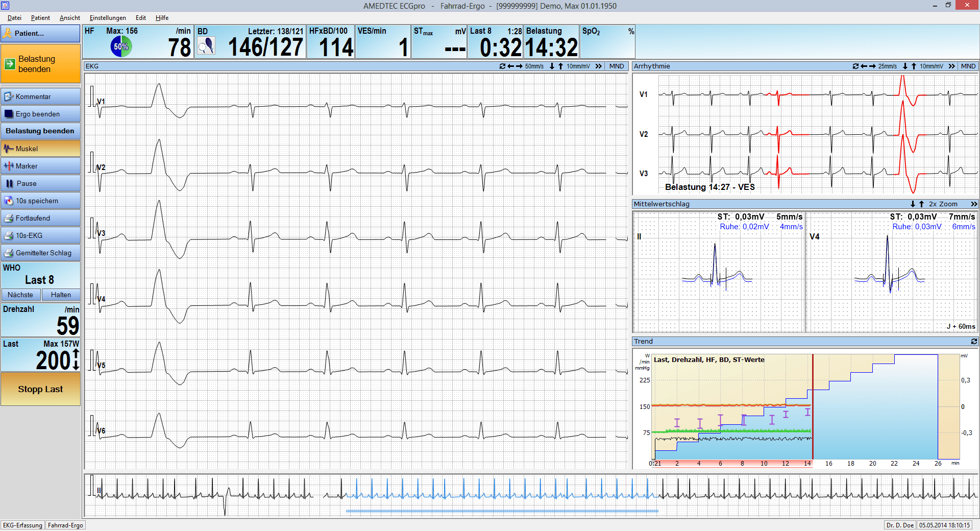Open the Einstellungen menu
Screen dimensions: 980x531
click(108, 18)
